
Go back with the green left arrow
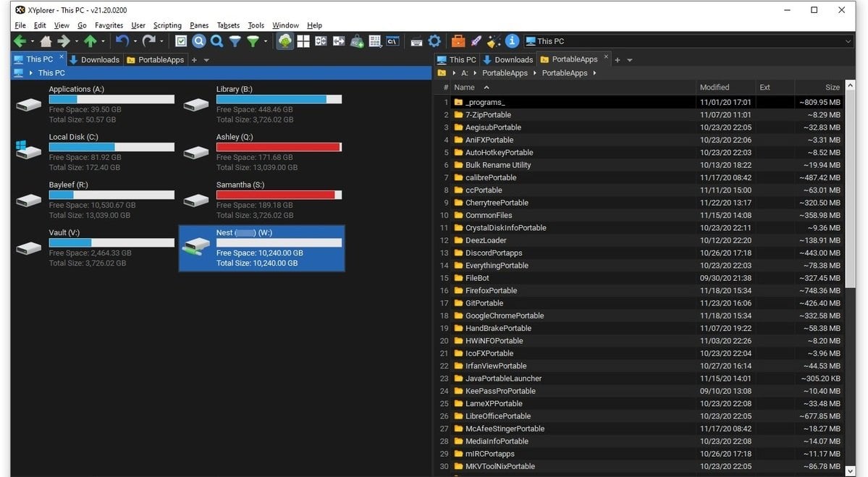20,41
